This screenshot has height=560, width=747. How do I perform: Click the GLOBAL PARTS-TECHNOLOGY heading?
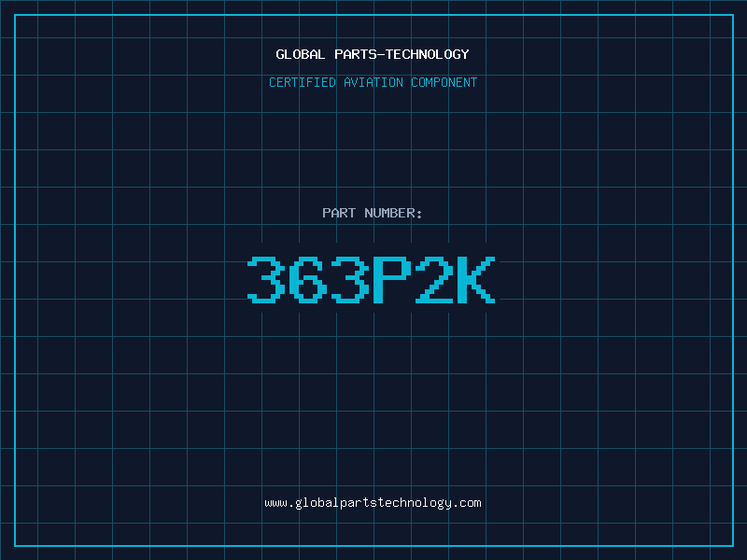pos(373,54)
